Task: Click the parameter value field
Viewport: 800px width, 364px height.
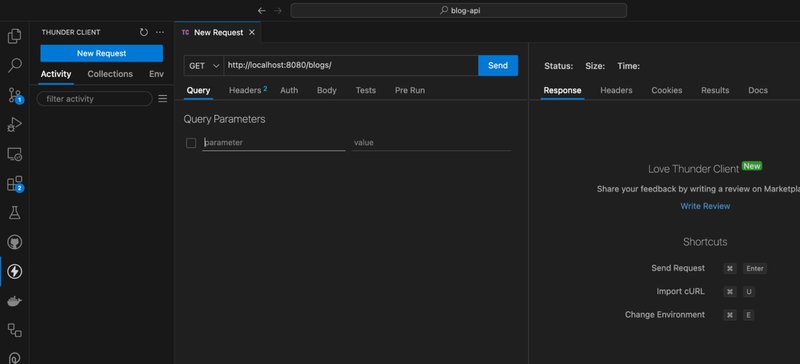Action: pyautogui.click(x=432, y=143)
